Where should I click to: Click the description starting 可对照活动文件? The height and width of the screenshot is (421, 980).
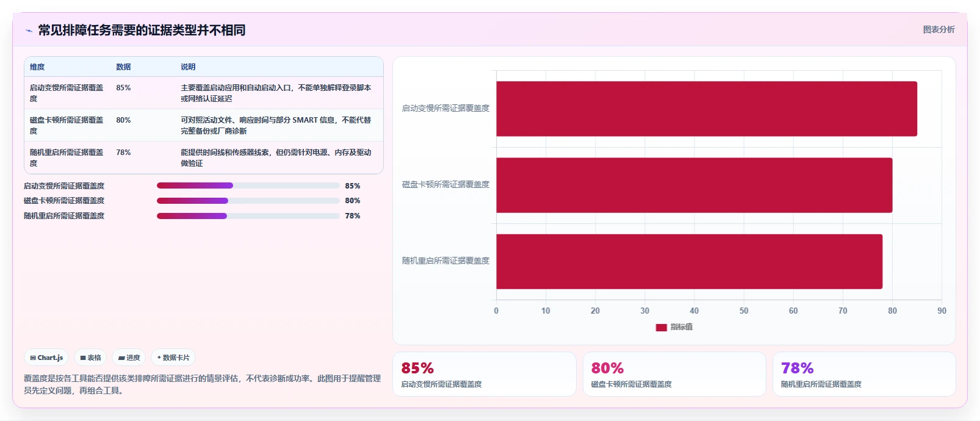click(x=276, y=125)
